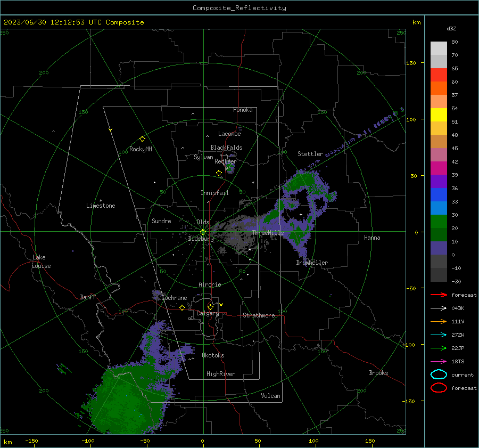The height and width of the screenshot is (448, 479).
Task: Click the Innisfail town label
Action: pyautogui.click(x=214, y=193)
